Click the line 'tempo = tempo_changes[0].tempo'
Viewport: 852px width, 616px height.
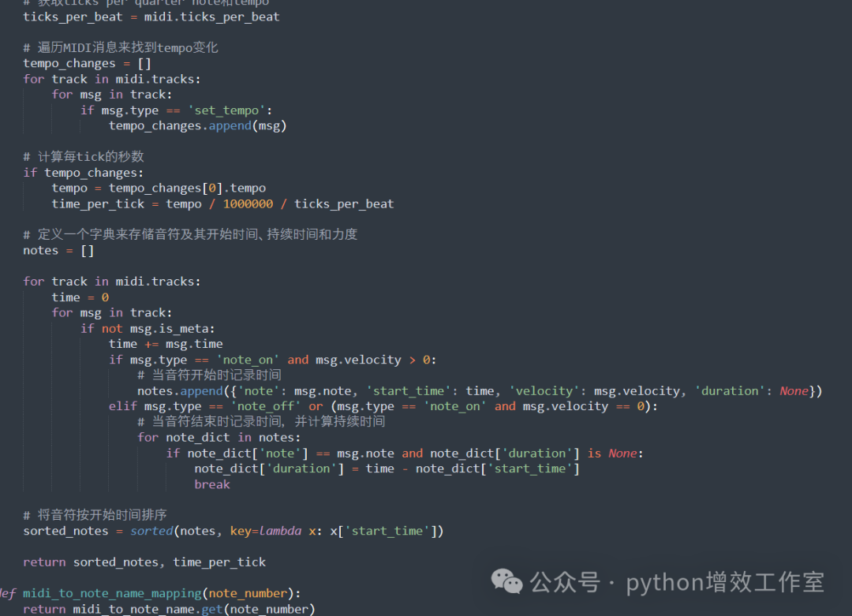tap(159, 188)
